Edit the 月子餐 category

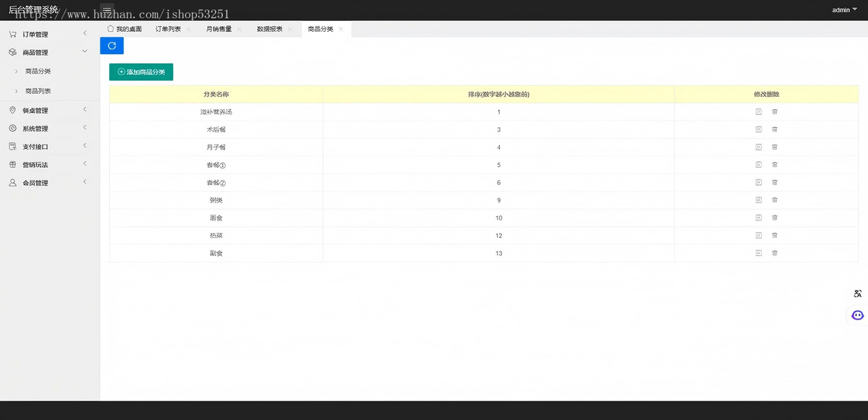pyautogui.click(x=759, y=147)
